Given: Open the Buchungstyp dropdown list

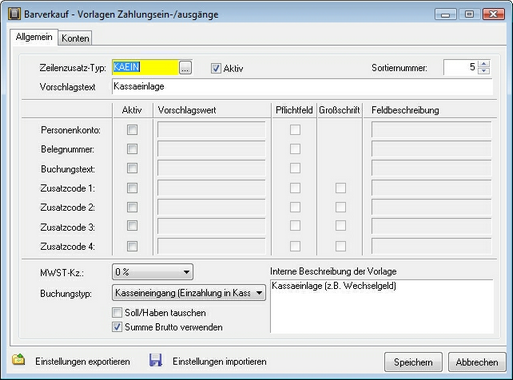Looking at the screenshot, I should 189,293.
